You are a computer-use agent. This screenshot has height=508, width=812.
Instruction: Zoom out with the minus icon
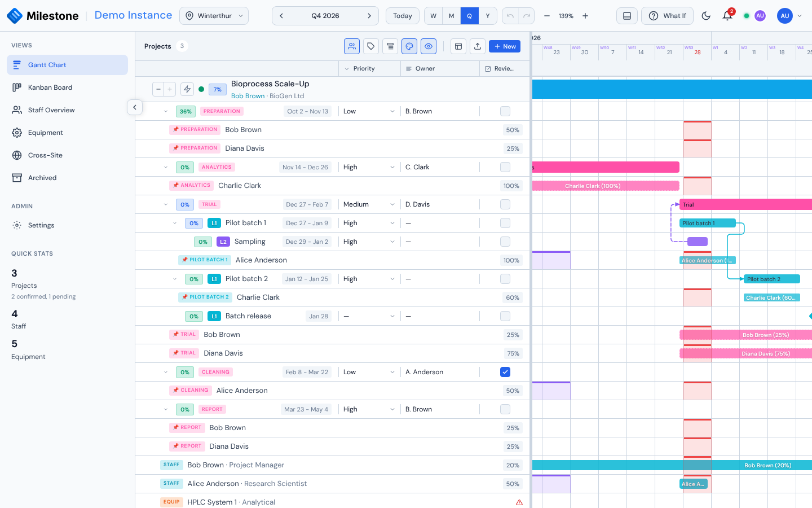tap(546, 16)
